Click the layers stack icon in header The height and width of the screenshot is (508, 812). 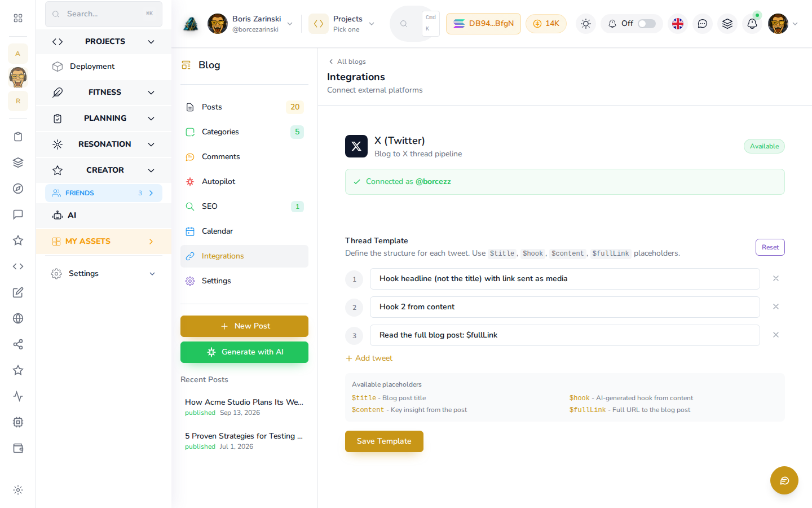point(727,24)
